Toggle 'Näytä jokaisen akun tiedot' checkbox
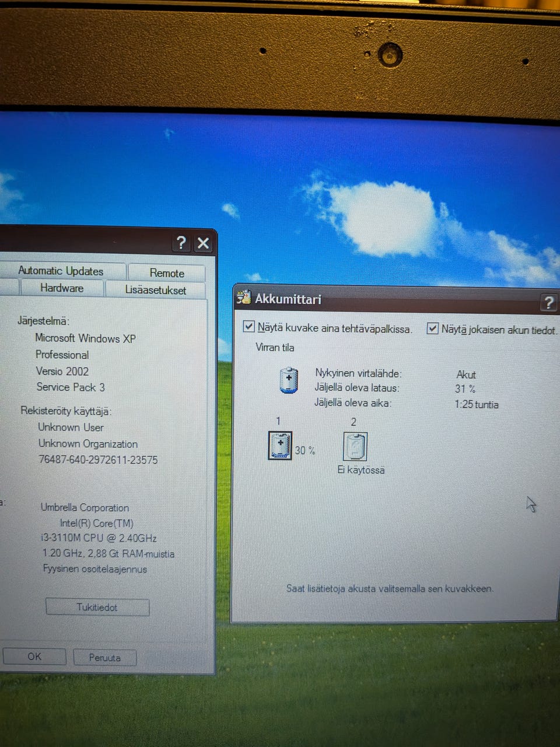Viewport: 560px width, 747px height. 433,329
